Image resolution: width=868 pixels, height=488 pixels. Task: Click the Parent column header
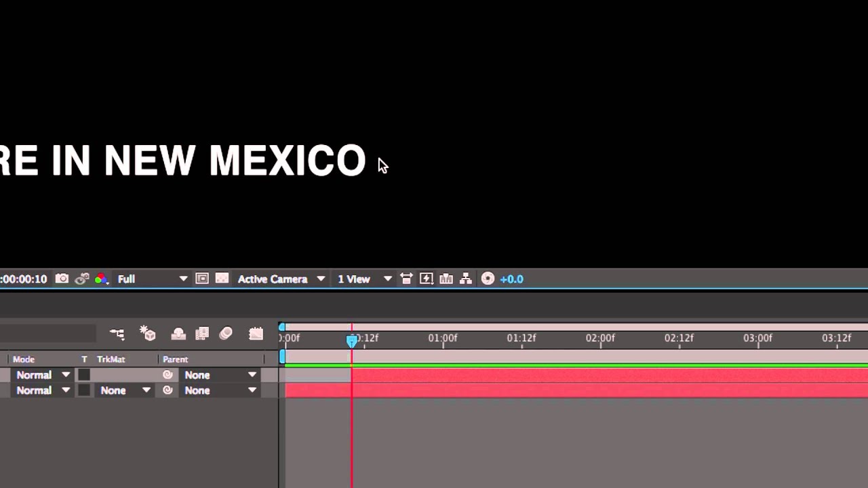[176, 359]
